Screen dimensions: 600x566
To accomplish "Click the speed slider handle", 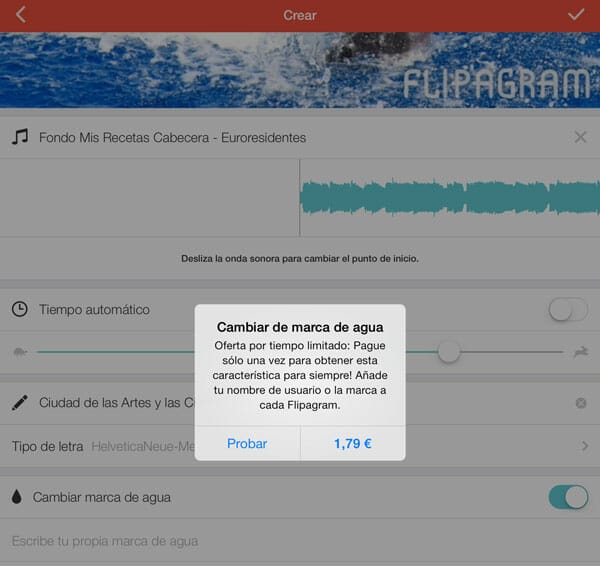I will pos(449,352).
